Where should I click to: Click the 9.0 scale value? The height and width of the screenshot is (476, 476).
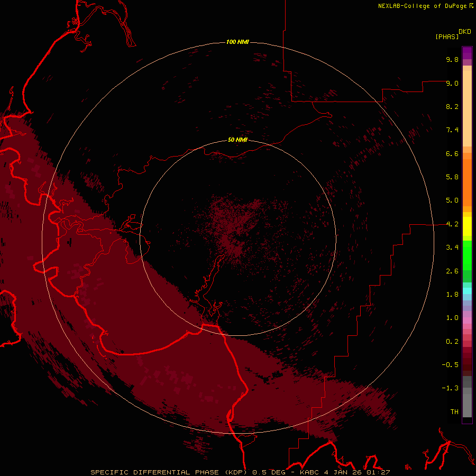[x=452, y=83]
